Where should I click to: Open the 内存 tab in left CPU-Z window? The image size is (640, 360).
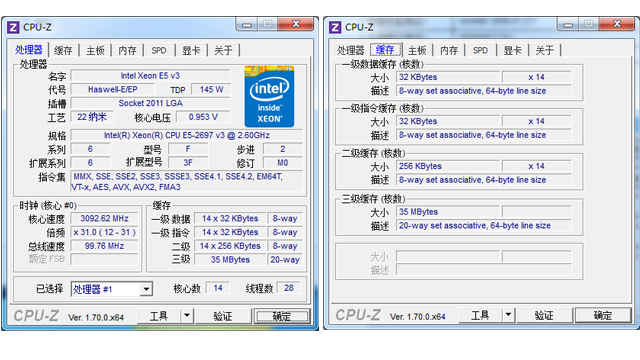pyautogui.click(x=127, y=50)
